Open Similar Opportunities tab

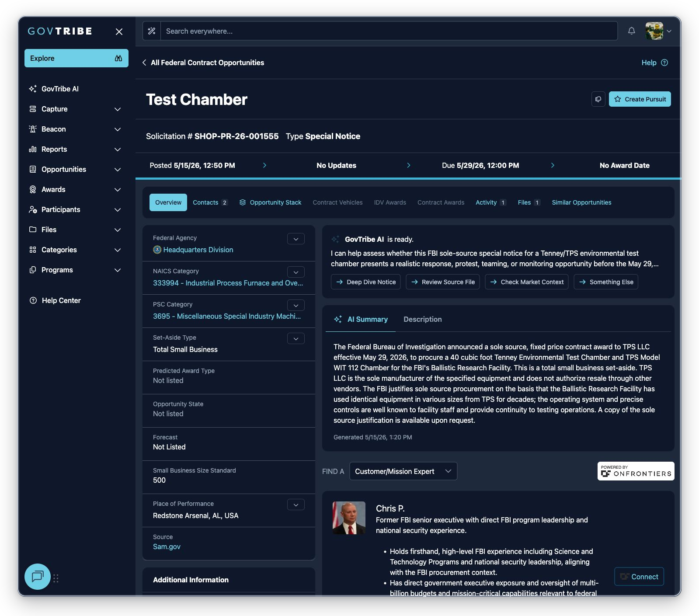point(581,202)
